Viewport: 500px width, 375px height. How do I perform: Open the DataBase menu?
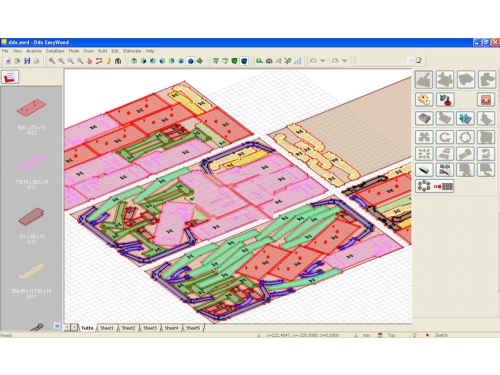click(x=55, y=51)
